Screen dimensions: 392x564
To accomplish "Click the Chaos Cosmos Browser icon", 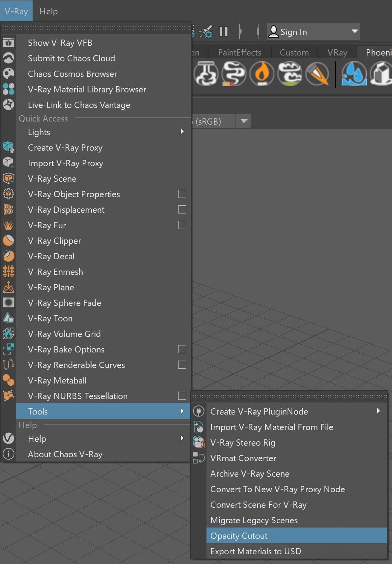I will [x=9, y=74].
